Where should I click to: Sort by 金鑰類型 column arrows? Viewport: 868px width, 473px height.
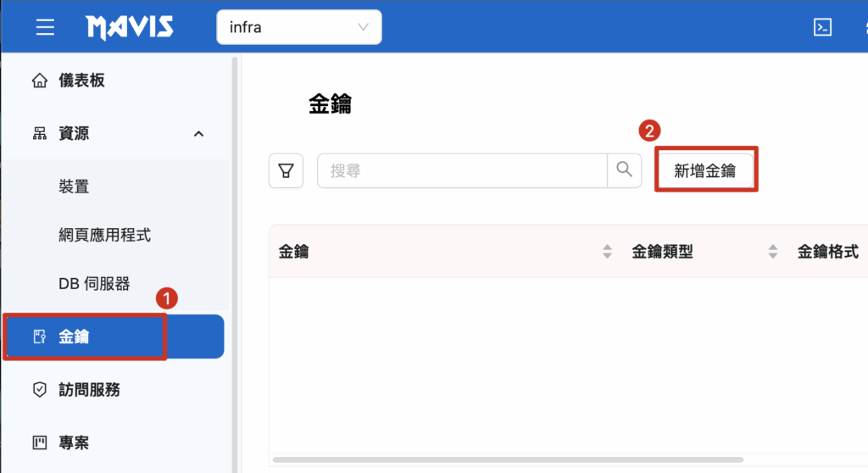773,252
